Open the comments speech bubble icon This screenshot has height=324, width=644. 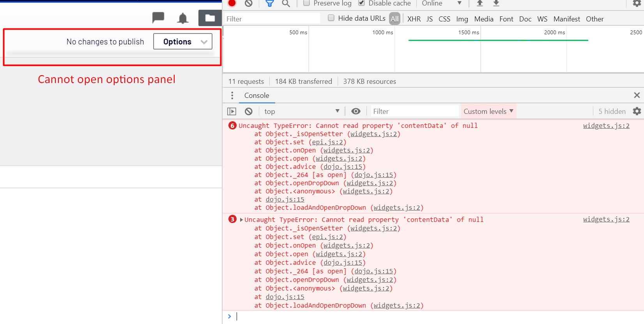pyautogui.click(x=158, y=18)
